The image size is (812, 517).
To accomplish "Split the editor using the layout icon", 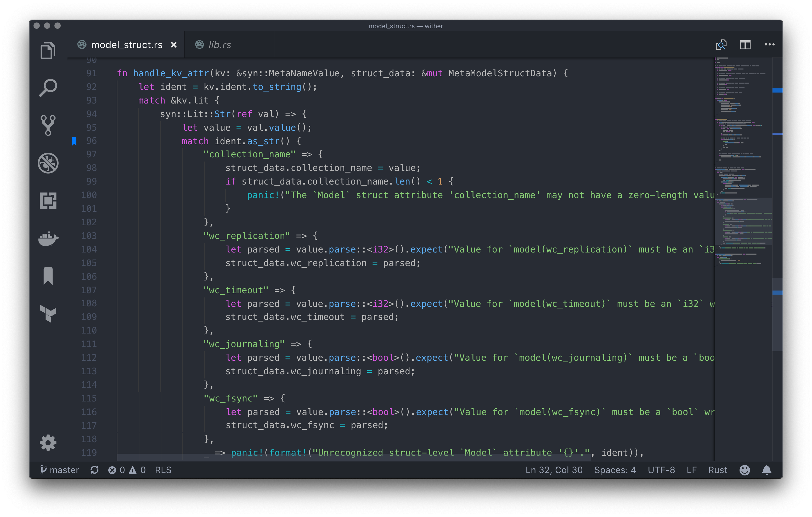I will (x=745, y=44).
